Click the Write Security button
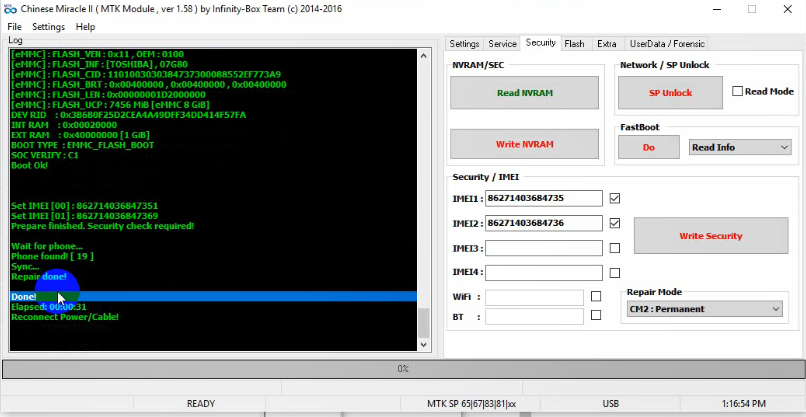This screenshot has height=417, width=806. pos(711,236)
